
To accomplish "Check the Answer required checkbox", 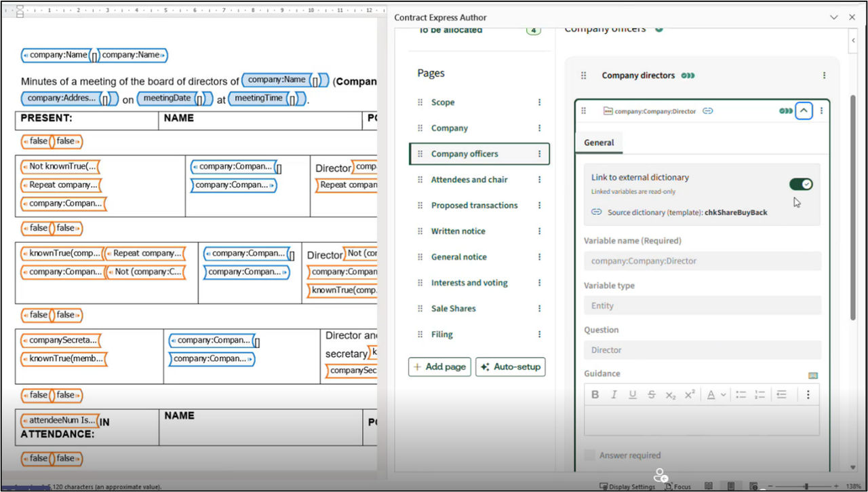I will pos(590,455).
